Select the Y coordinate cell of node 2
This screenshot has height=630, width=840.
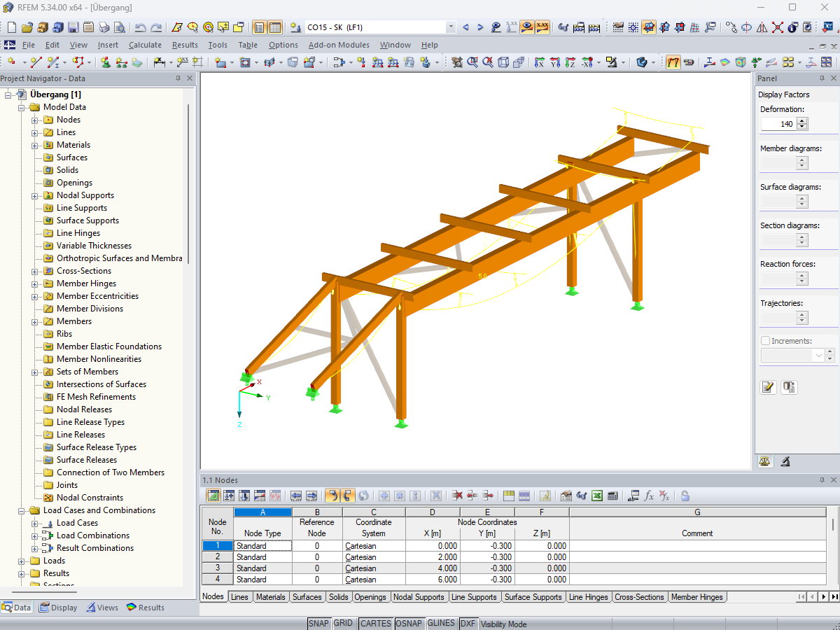coord(486,556)
